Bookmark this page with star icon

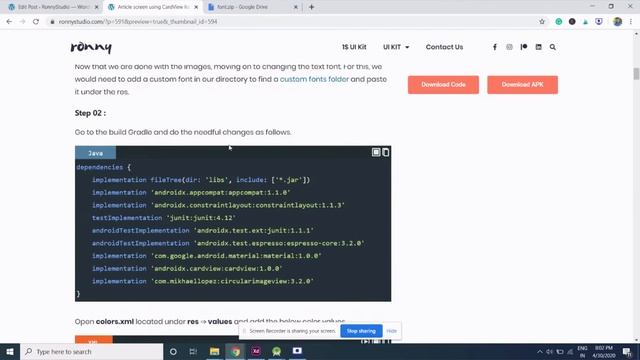pyautogui.click(x=542, y=22)
